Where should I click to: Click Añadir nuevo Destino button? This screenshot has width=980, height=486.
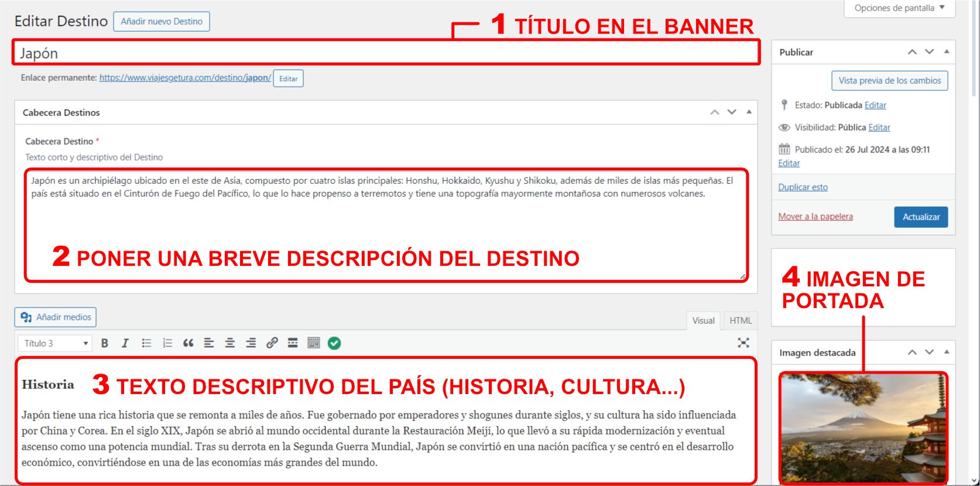pos(162,22)
